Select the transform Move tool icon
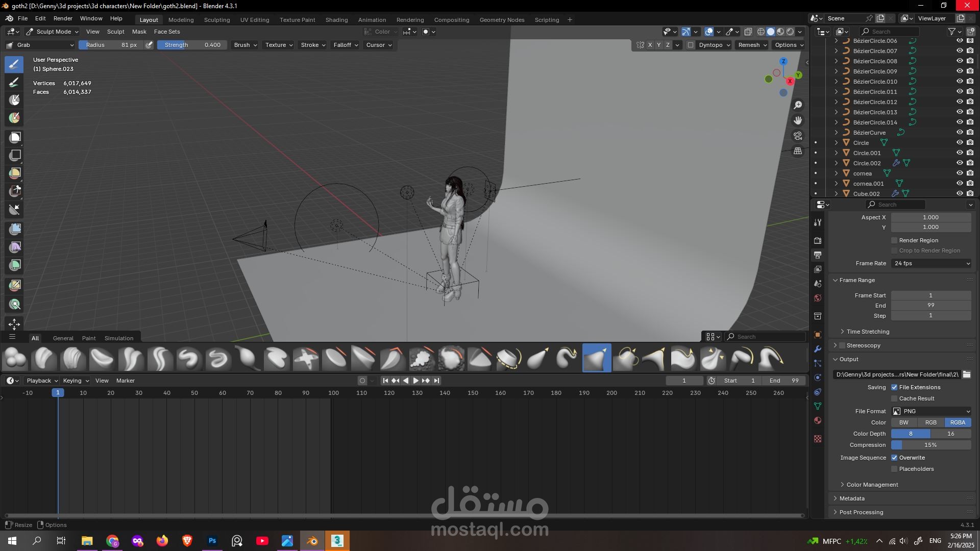 coord(14,324)
